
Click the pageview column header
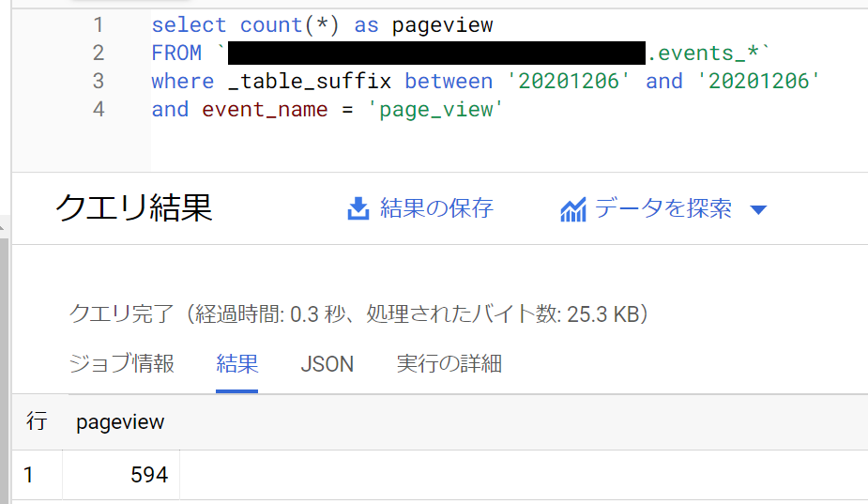pyautogui.click(x=120, y=421)
